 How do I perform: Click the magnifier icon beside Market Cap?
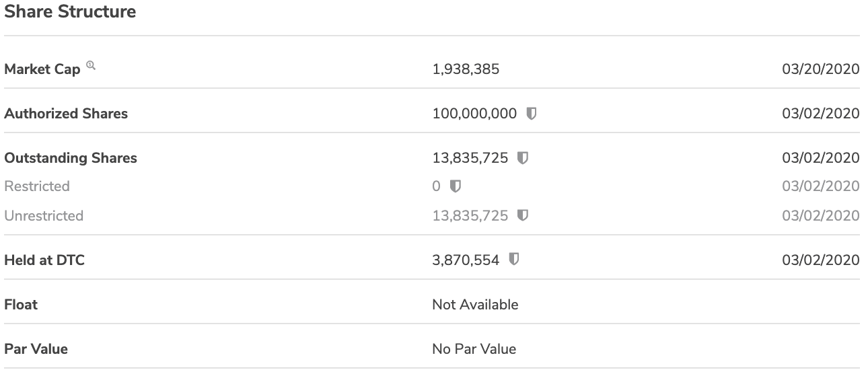pos(91,65)
